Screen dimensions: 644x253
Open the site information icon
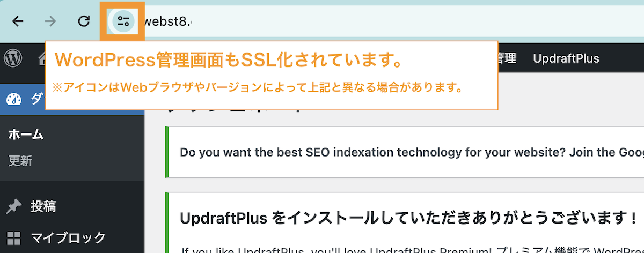click(x=123, y=21)
